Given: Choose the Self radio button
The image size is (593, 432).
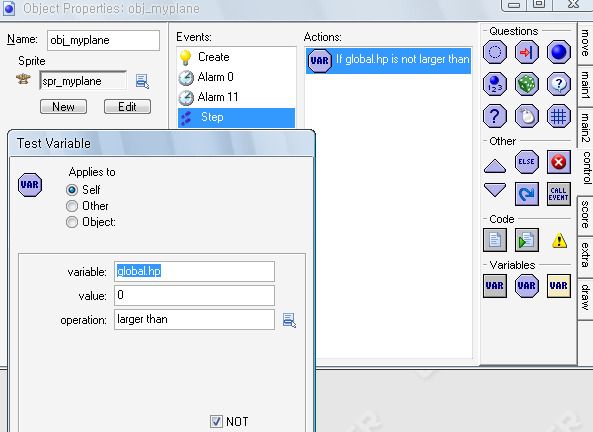Looking at the screenshot, I should [72, 190].
